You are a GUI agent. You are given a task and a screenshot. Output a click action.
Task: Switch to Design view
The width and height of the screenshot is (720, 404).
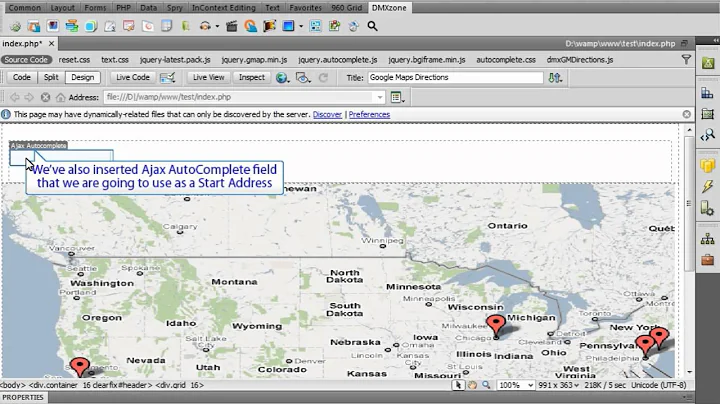pos(83,78)
